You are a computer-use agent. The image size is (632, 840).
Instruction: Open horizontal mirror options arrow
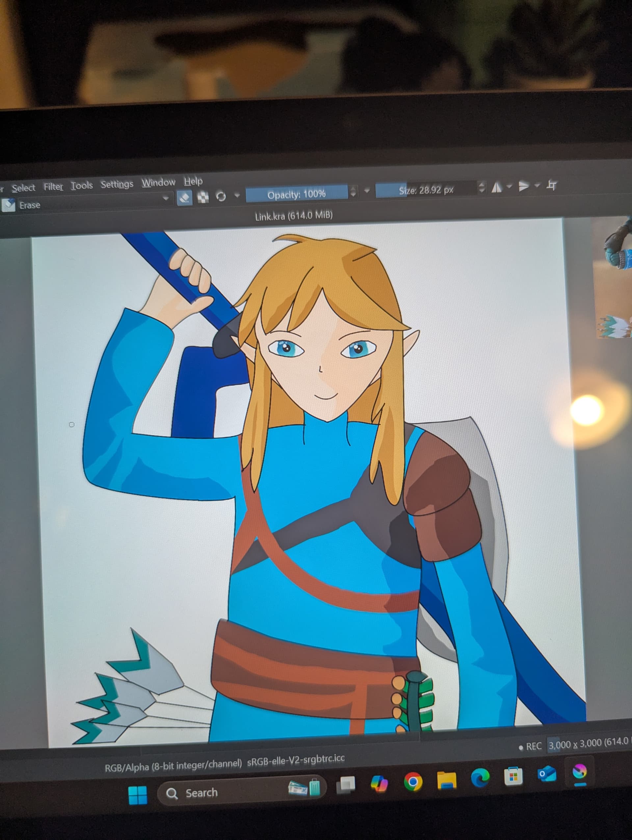click(509, 186)
